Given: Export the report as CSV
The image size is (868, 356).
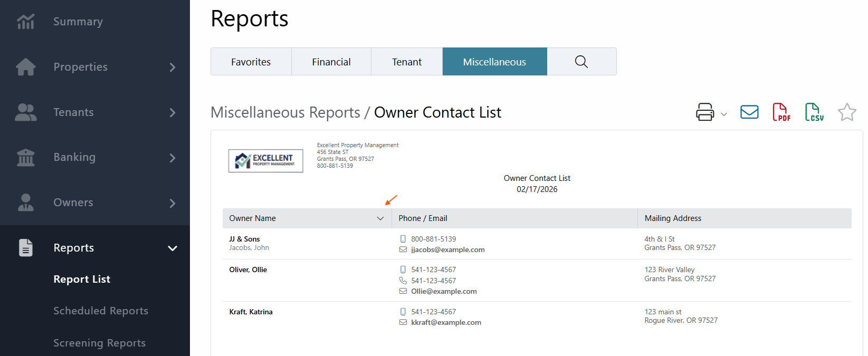Looking at the screenshot, I should [x=814, y=112].
